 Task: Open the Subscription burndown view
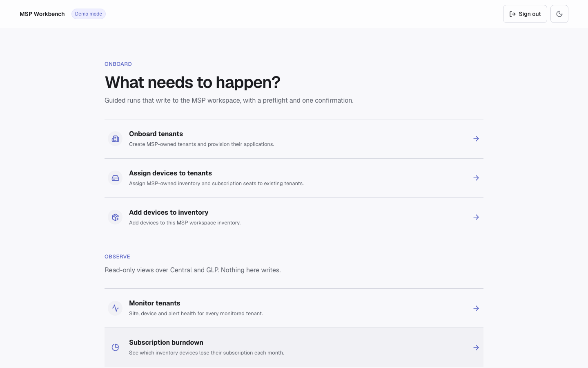tap(294, 348)
